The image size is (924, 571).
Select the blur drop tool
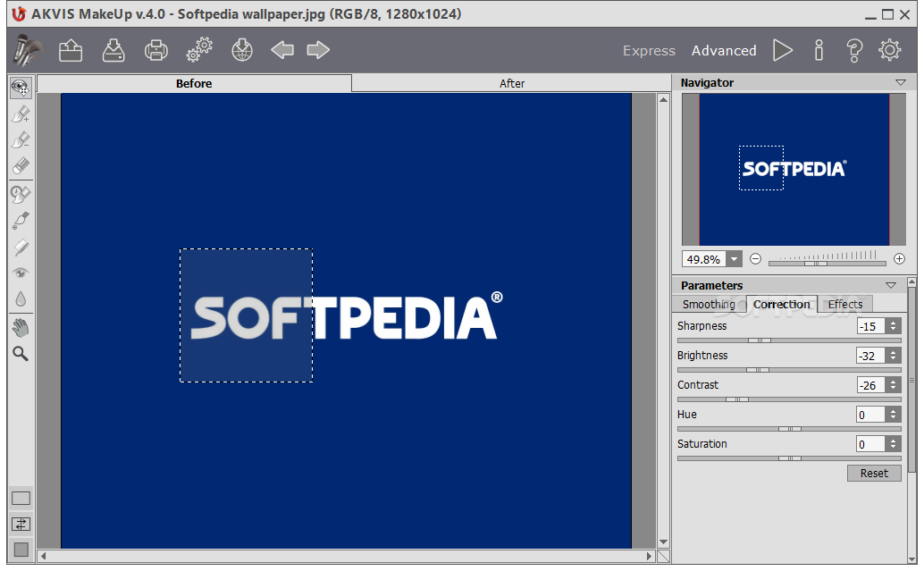point(21,299)
